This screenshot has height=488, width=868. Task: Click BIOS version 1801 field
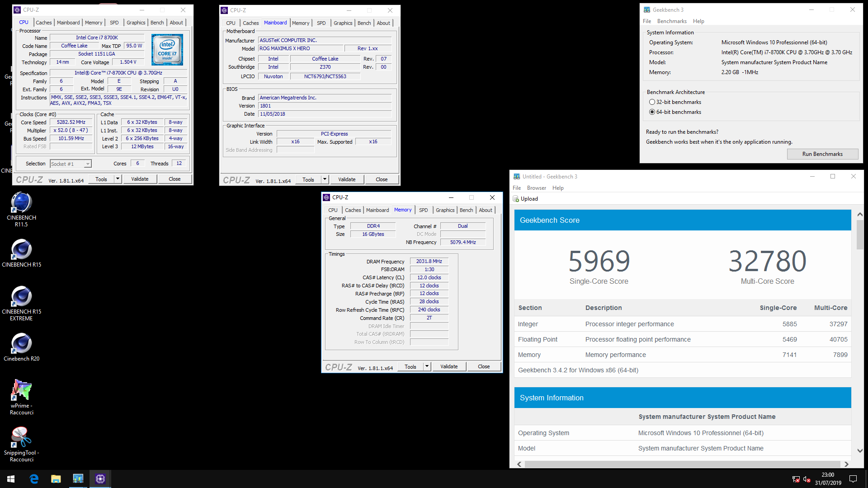point(325,106)
